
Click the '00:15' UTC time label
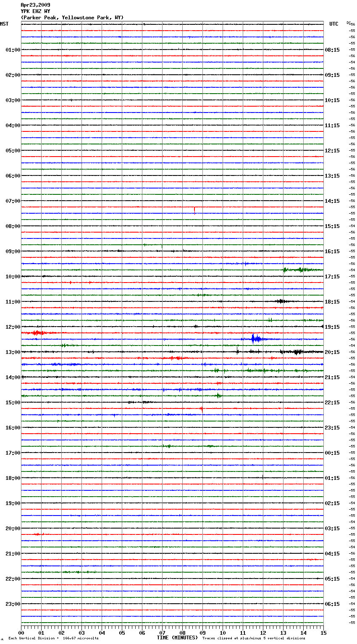tap(332, 453)
